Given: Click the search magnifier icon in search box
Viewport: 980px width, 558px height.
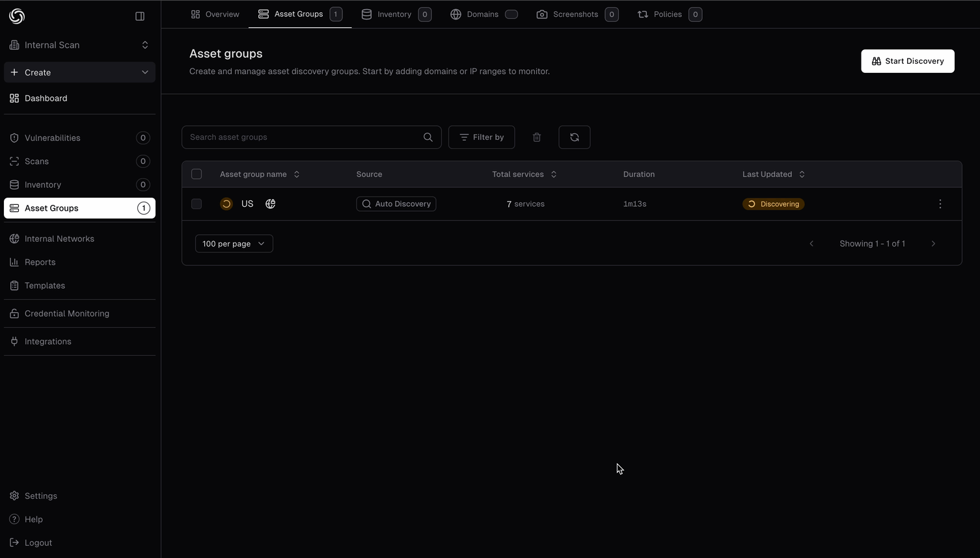Looking at the screenshot, I should (x=428, y=137).
